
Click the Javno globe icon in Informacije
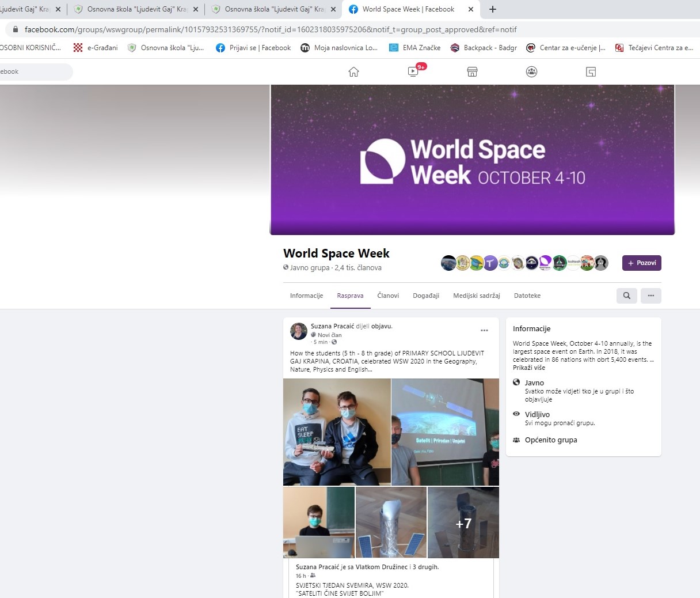tap(516, 382)
